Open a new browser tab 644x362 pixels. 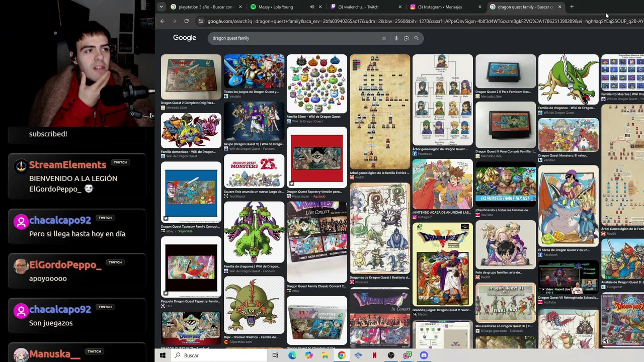(572, 7)
